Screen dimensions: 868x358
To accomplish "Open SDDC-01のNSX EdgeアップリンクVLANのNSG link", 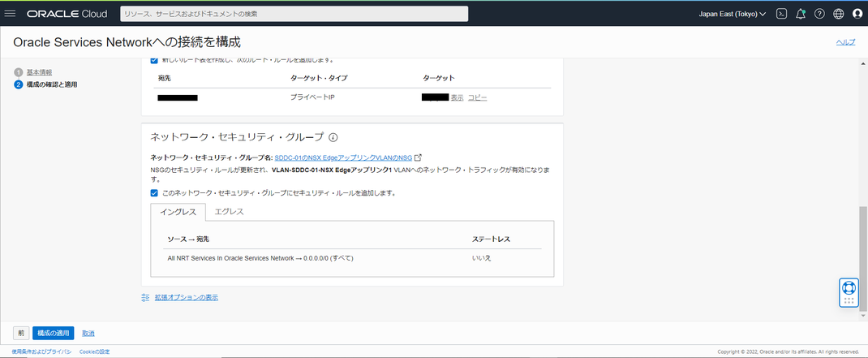I will tap(343, 157).
